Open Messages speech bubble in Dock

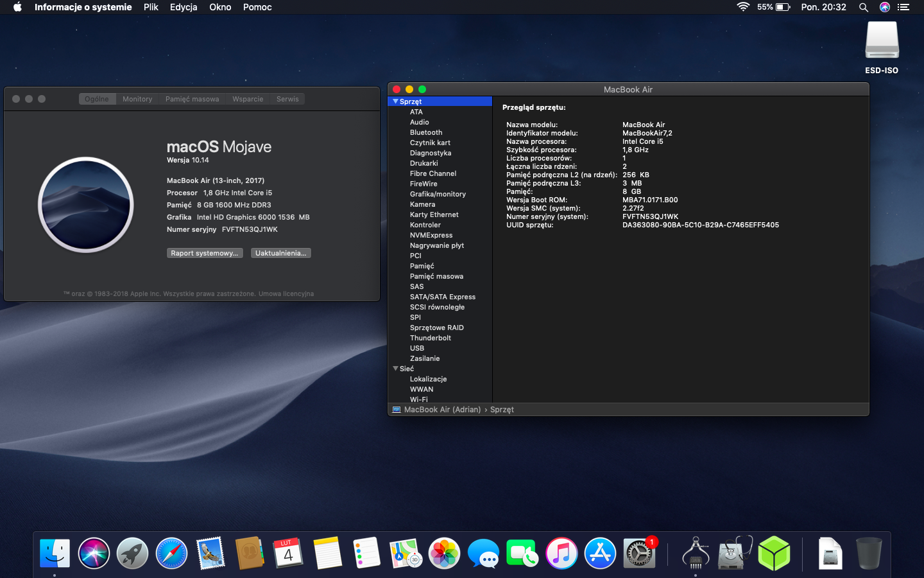[x=483, y=553]
